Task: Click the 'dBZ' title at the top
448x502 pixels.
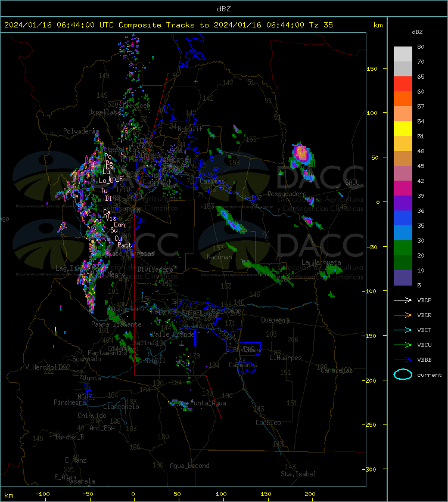Action: [223, 8]
